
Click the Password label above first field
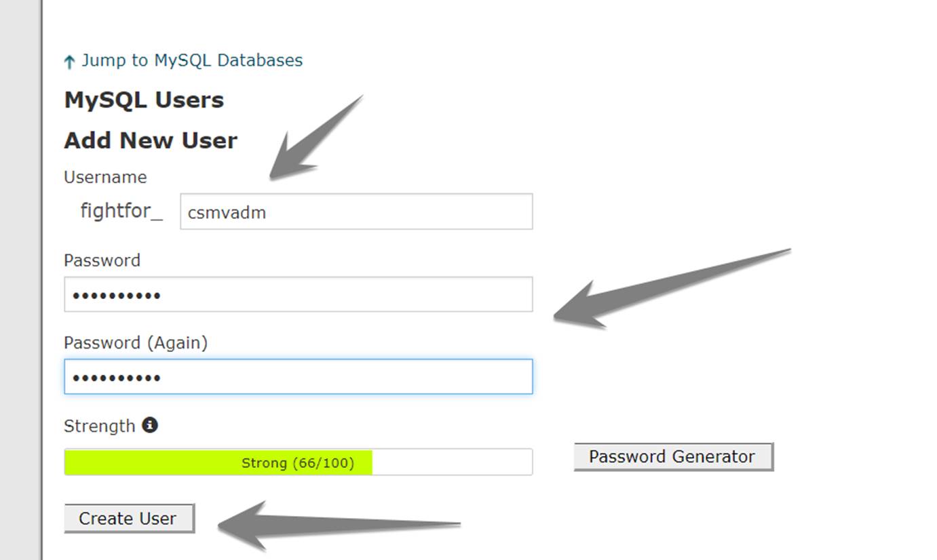102,260
